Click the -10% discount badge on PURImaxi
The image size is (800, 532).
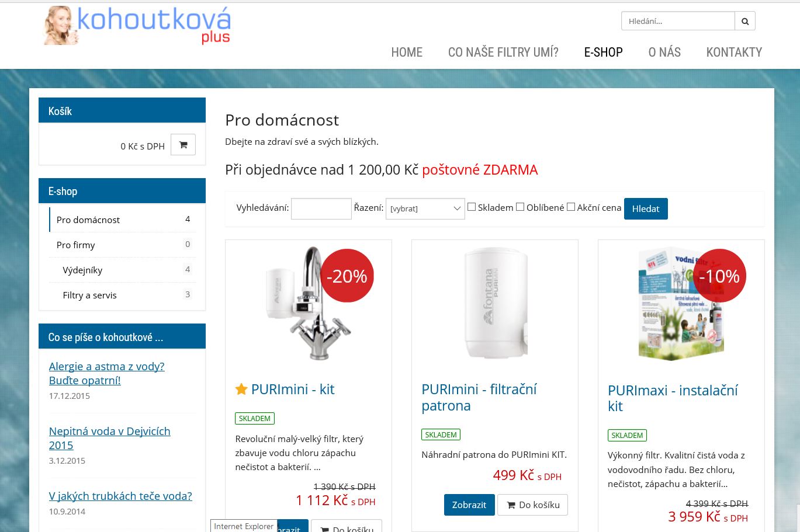click(719, 276)
